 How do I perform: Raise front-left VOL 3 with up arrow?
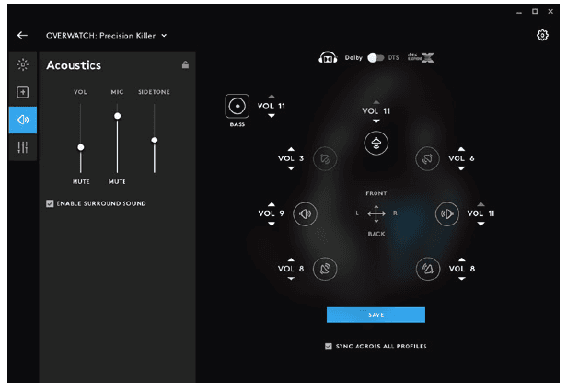[x=291, y=149]
